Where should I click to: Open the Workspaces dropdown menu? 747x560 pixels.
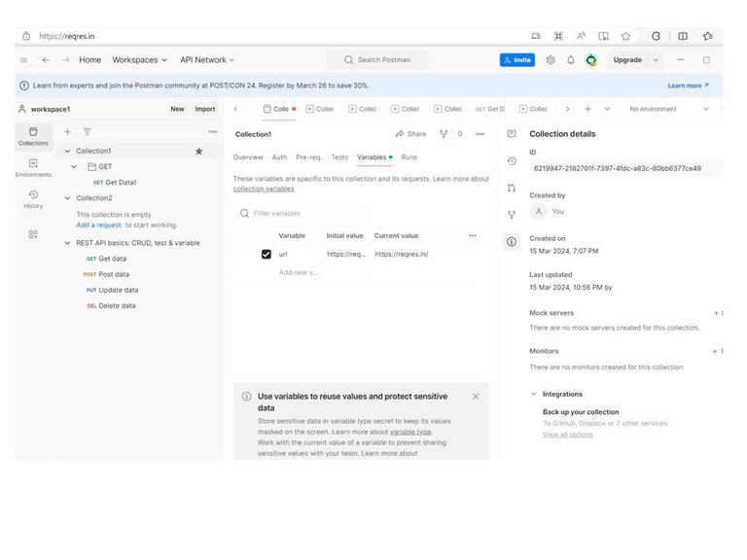tap(140, 60)
